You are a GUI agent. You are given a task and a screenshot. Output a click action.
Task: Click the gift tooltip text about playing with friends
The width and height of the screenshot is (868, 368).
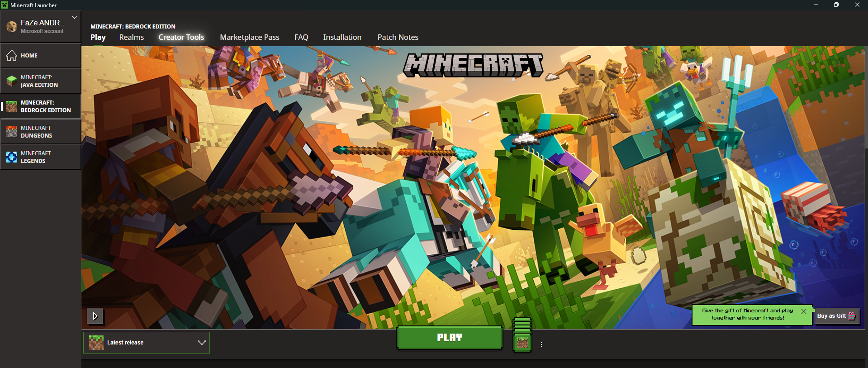748,314
